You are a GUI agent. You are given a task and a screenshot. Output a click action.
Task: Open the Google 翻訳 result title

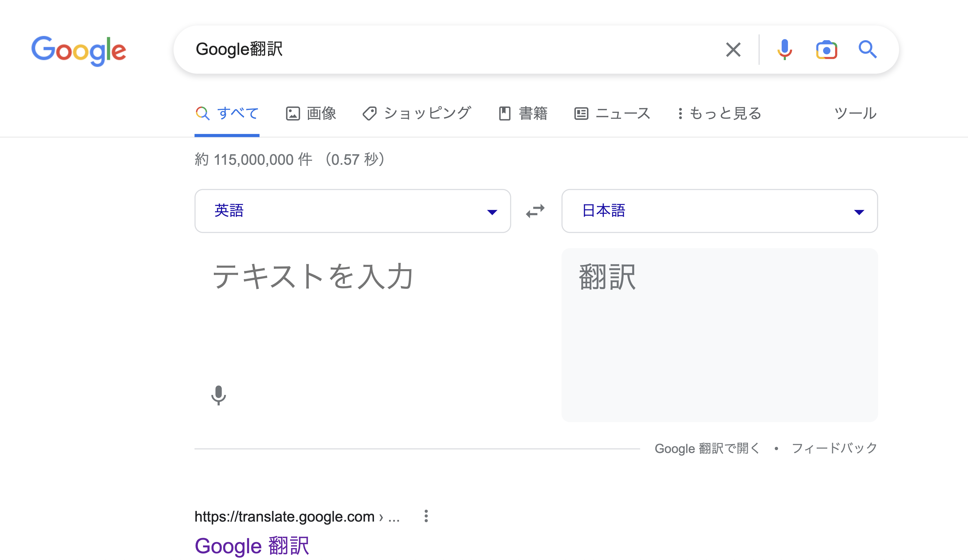pyautogui.click(x=252, y=546)
